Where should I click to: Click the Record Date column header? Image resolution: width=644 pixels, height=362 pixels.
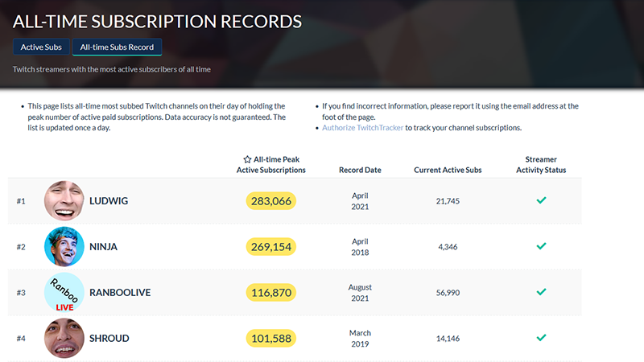360,170
